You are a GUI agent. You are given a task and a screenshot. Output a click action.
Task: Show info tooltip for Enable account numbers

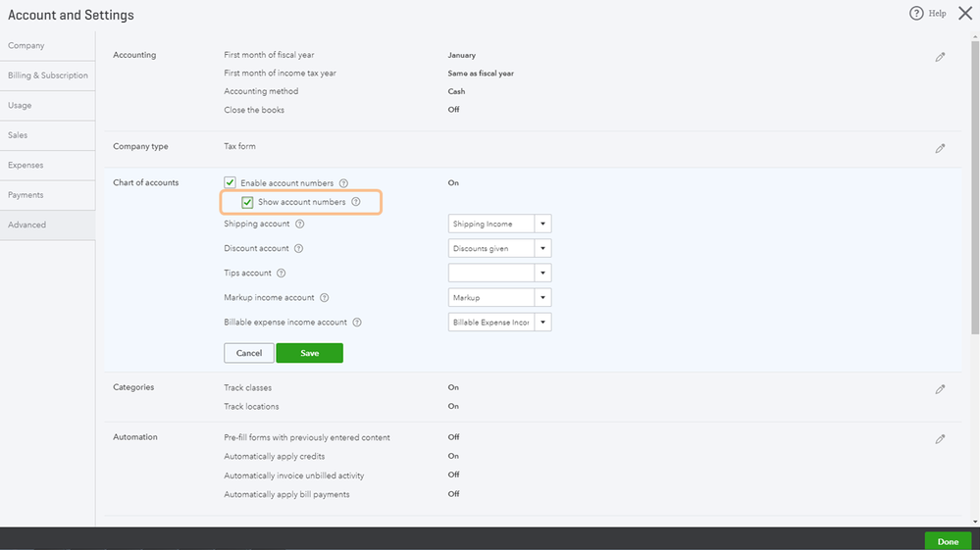(343, 183)
